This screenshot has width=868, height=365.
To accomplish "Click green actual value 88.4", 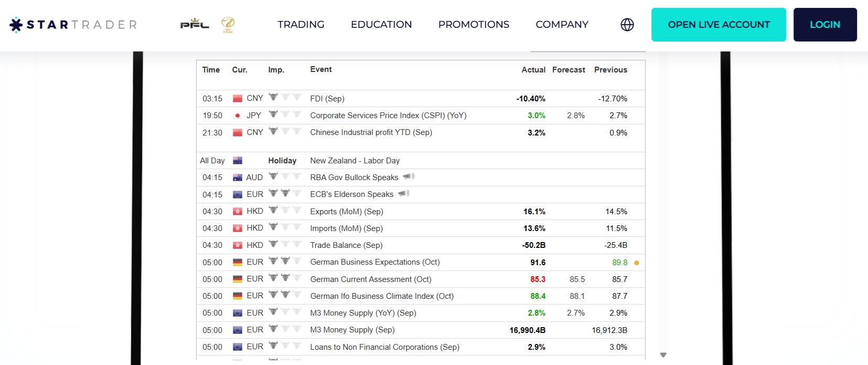I will point(538,296).
